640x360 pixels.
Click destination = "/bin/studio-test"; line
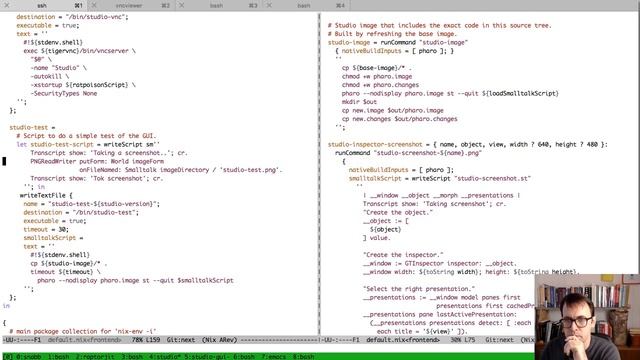[81, 212]
